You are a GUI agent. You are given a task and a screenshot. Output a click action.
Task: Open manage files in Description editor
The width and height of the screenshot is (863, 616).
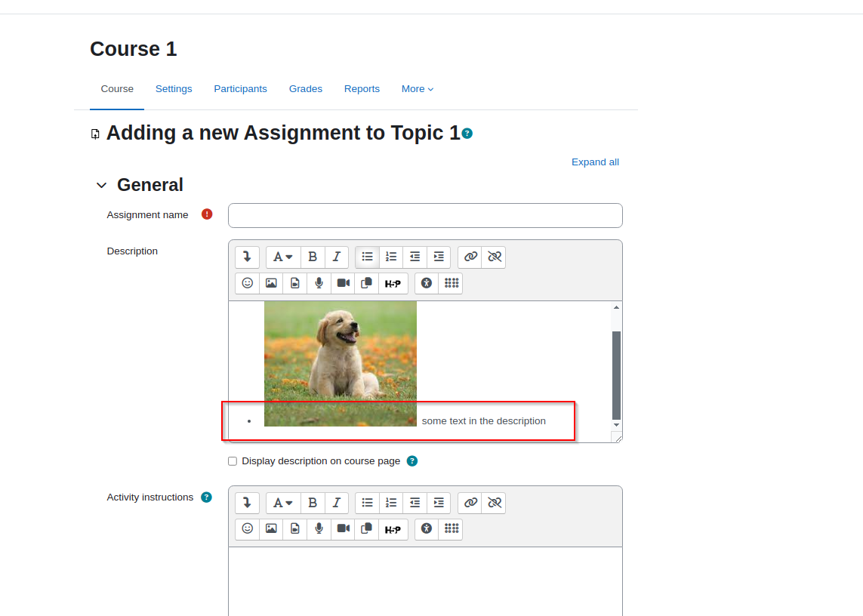(x=366, y=284)
